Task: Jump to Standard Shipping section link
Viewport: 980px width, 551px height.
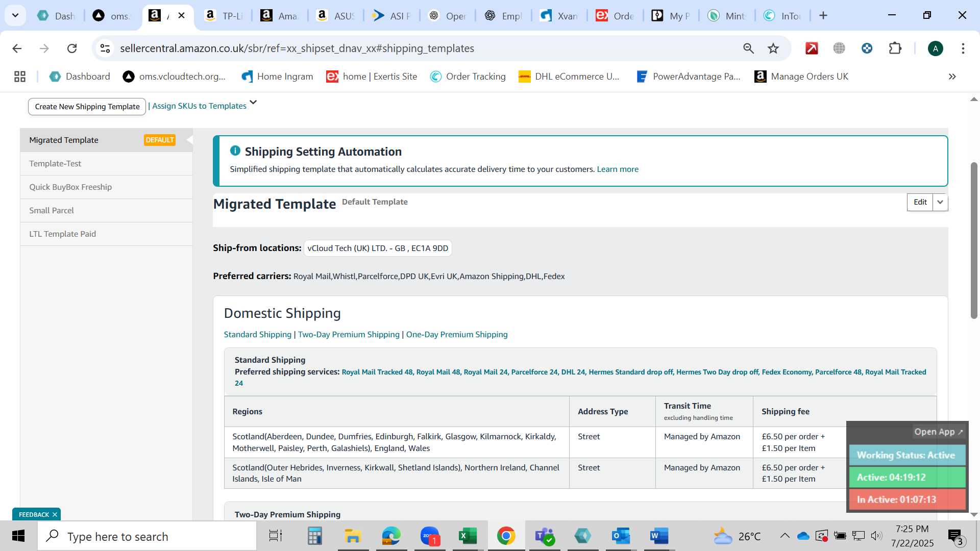Action: (x=258, y=335)
